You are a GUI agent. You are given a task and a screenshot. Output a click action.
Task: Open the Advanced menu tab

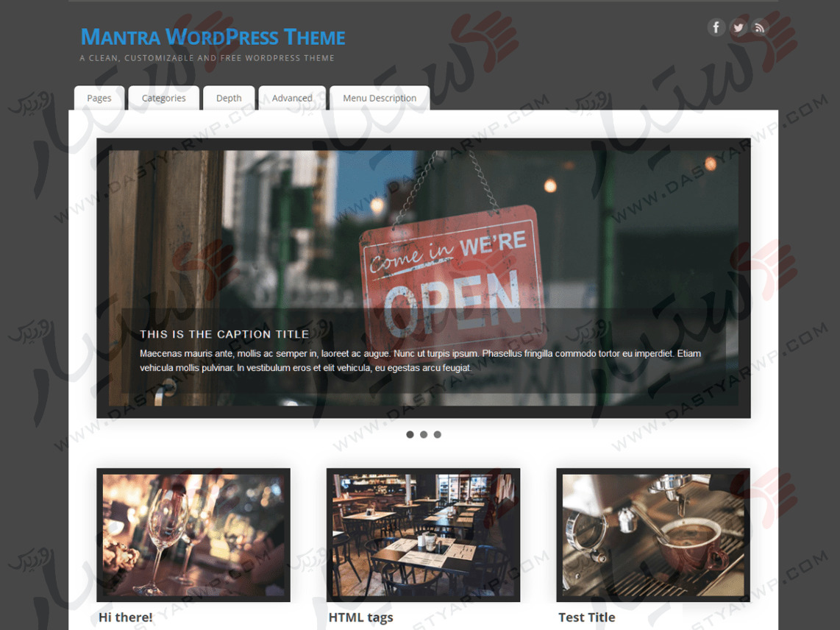point(292,98)
